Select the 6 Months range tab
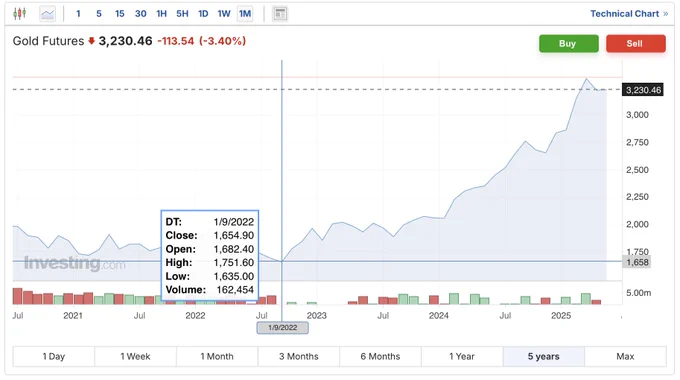This screenshot has height=380, width=680. tap(380, 357)
